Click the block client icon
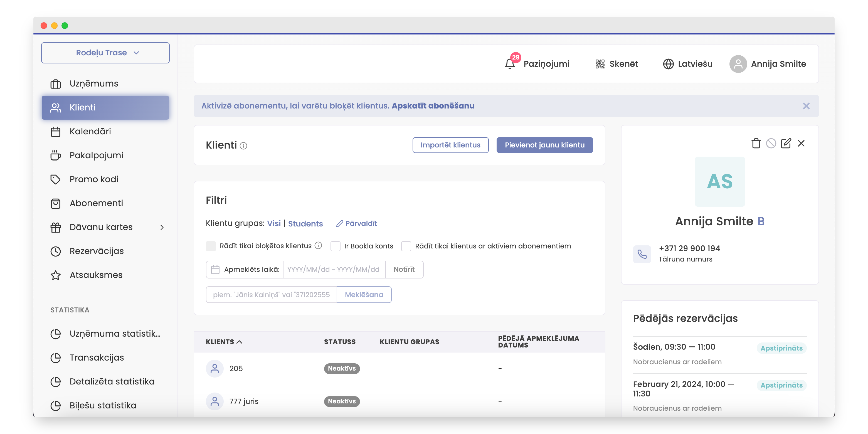 771,144
